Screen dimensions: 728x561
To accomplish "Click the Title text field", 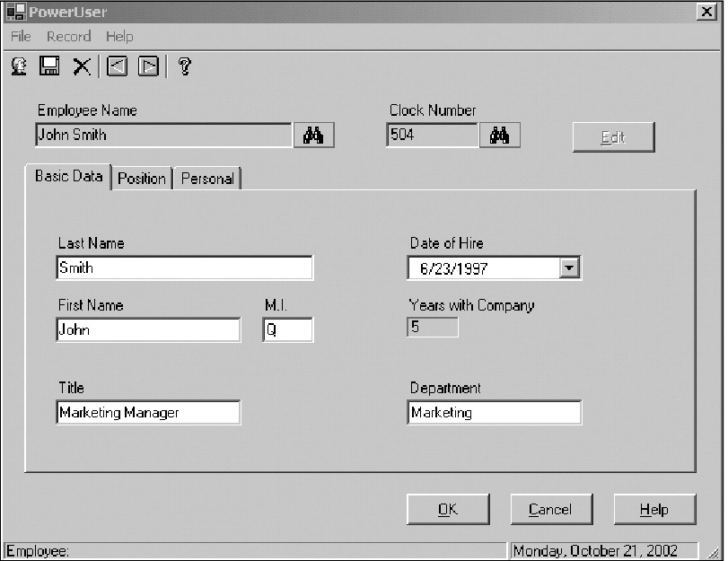I will (x=148, y=413).
